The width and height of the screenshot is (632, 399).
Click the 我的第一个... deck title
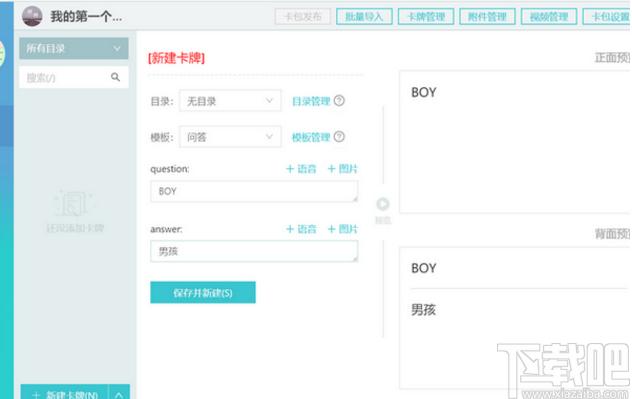tap(86, 17)
